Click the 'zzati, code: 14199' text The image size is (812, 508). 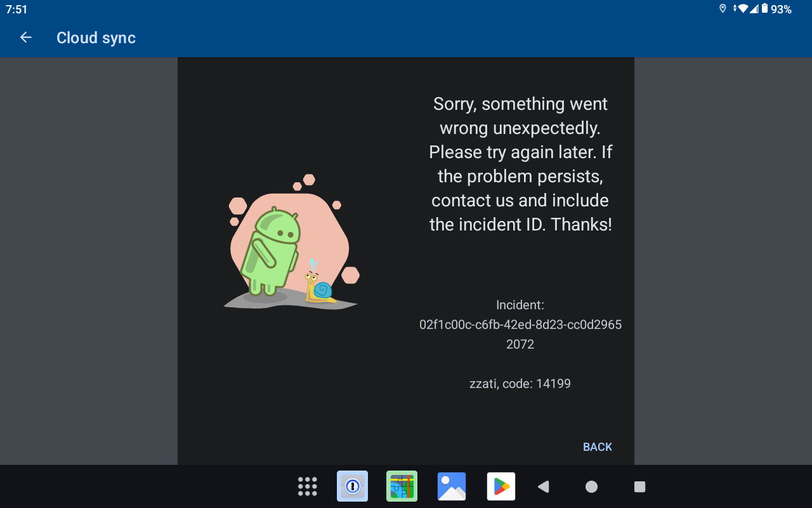(520, 384)
